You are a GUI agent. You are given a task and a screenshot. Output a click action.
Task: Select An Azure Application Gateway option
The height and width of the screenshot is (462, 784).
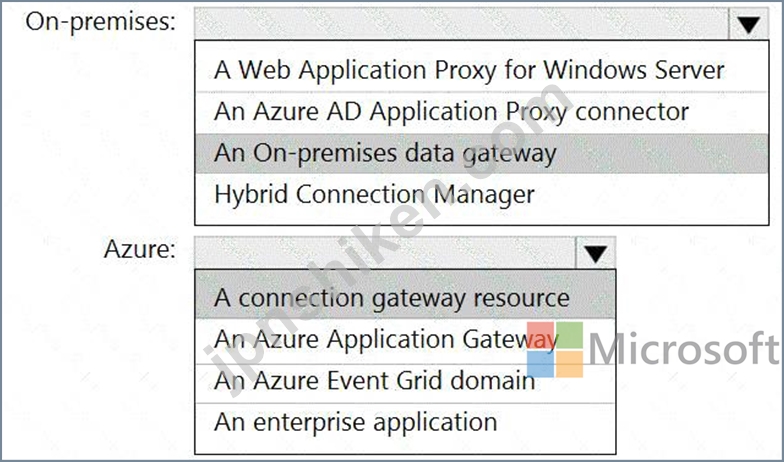[405, 340]
